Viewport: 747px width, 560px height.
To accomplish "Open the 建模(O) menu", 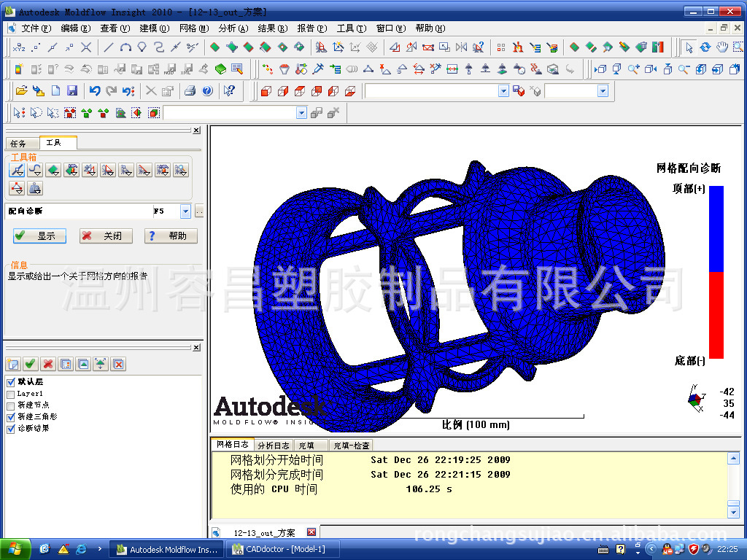I will click(x=155, y=28).
